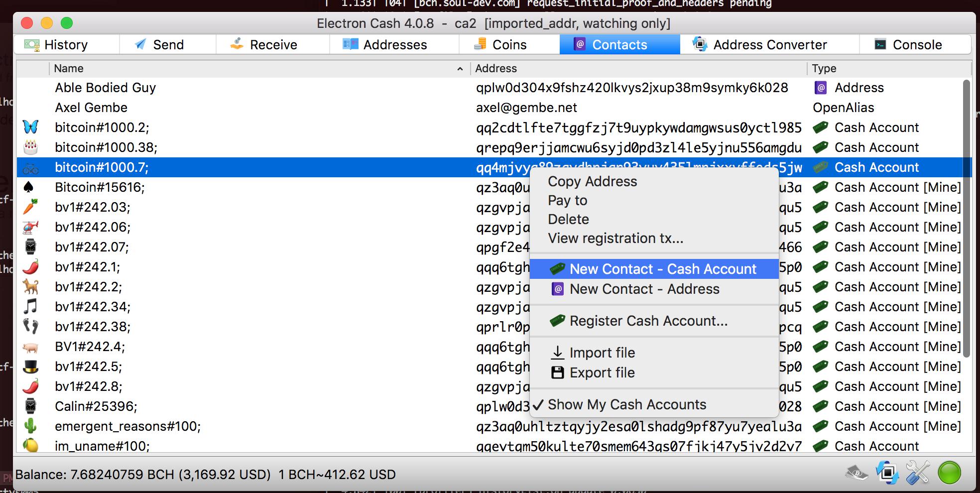Image resolution: width=980 pixels, height=493 pixels.
Task: Click the Balance text in the status bar
Action: pyautogui.click(x=206, y=475)
